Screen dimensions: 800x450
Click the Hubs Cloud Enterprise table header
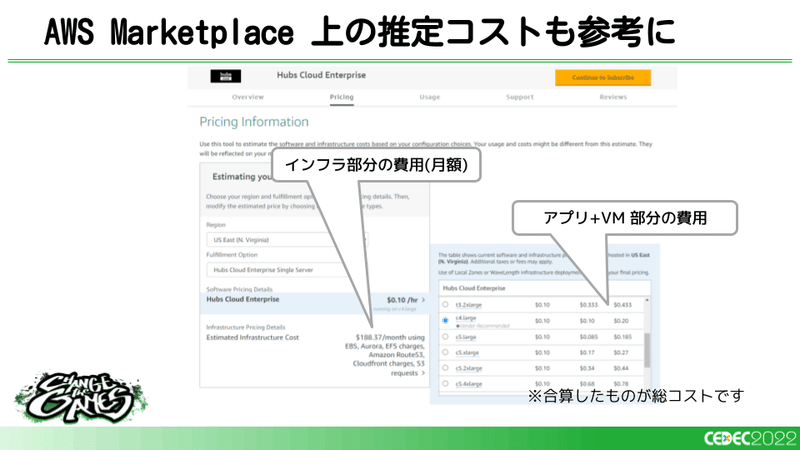(474, 288)
